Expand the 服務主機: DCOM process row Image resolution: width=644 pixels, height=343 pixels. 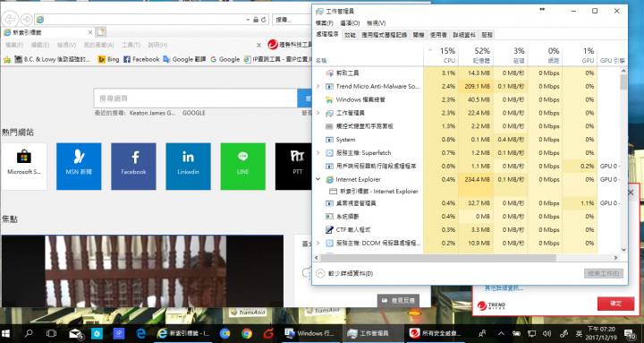[x=318, y=243]
